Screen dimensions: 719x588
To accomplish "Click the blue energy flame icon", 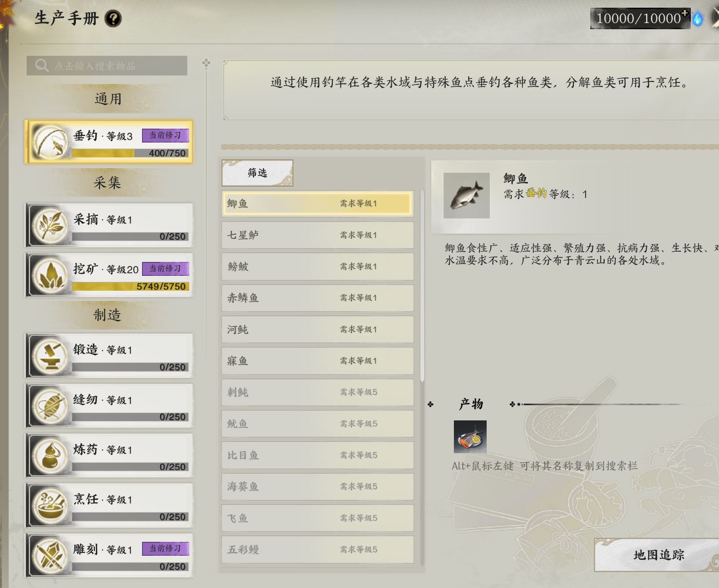I will (x=698, y=18).
